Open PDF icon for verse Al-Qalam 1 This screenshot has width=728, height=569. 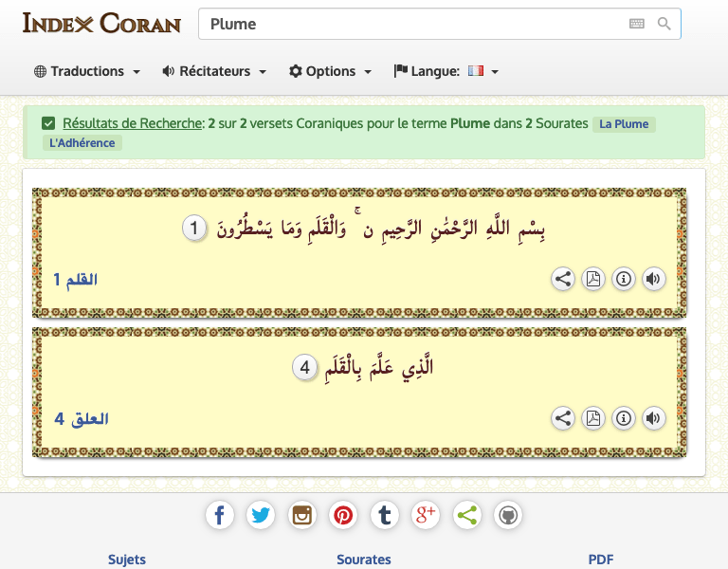click(x=593, y=279)
